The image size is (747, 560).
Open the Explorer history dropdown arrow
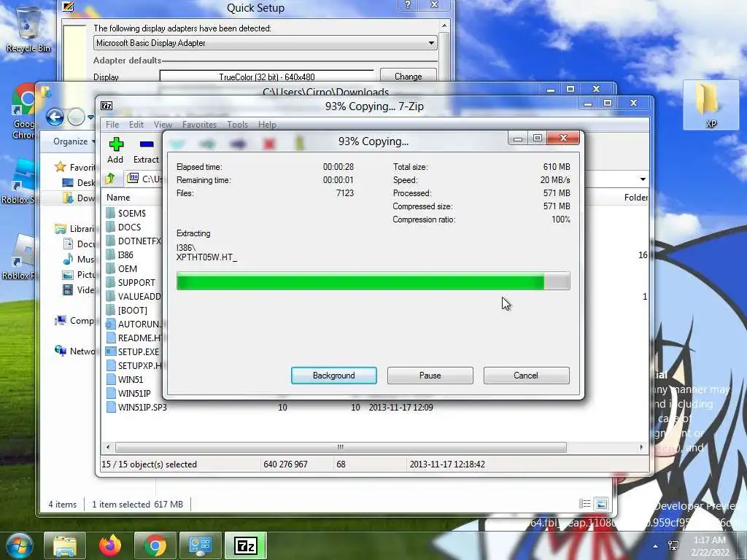point(90,117)
